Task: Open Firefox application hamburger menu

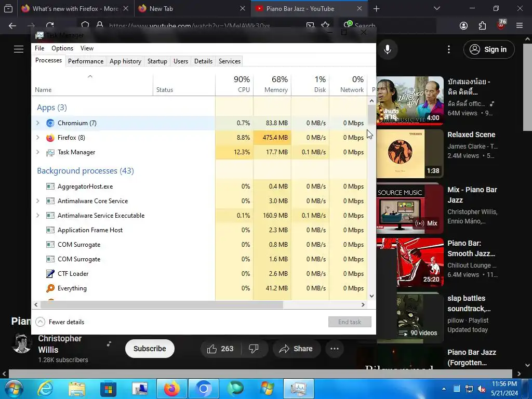Action: (x=520, y=25)
